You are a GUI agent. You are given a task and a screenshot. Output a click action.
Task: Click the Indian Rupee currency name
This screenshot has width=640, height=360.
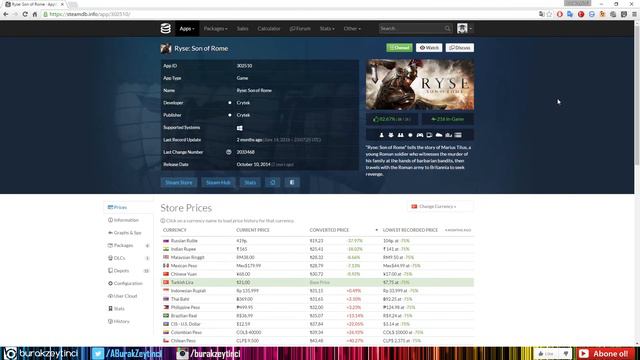183,249
